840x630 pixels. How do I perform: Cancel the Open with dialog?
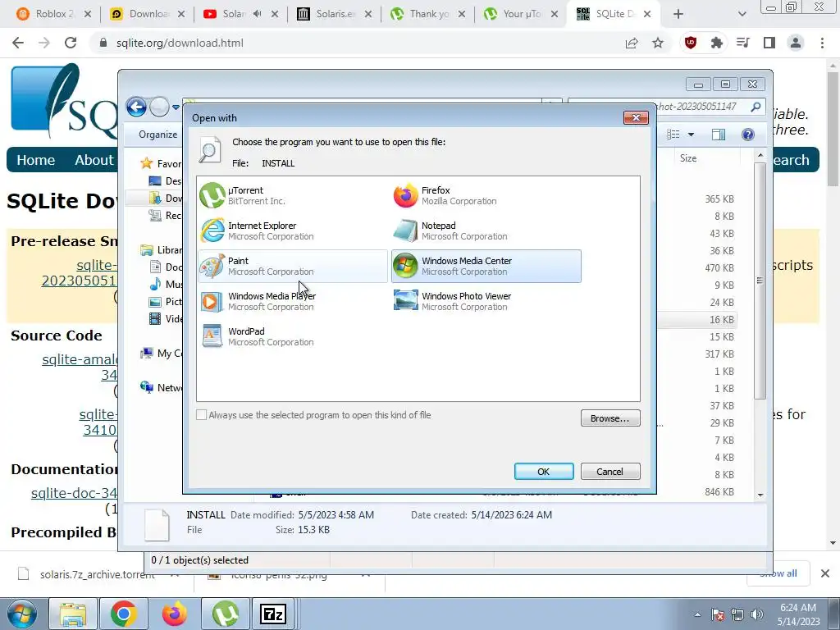click(x=610, y=472)
